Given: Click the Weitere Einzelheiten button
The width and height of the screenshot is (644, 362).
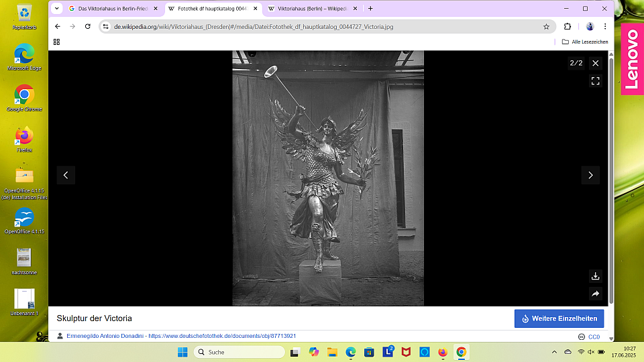Looking at the screenshot, I should coord(559,318).
